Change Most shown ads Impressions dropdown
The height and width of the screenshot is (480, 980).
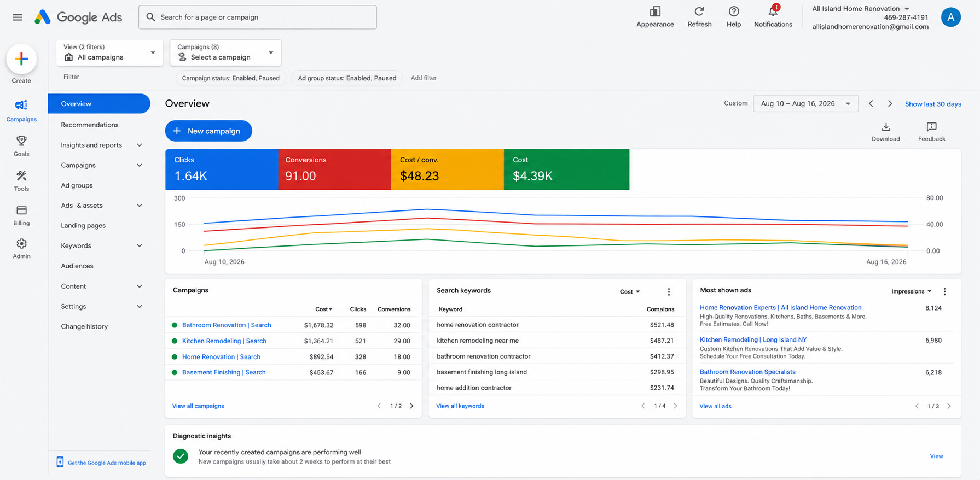pyautogui.click(x=911, y=291)
